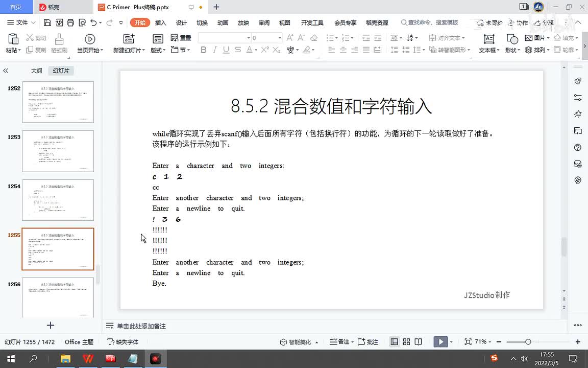Click the zoom in plus button
The image size is (588, 368).
click(578, 342)
